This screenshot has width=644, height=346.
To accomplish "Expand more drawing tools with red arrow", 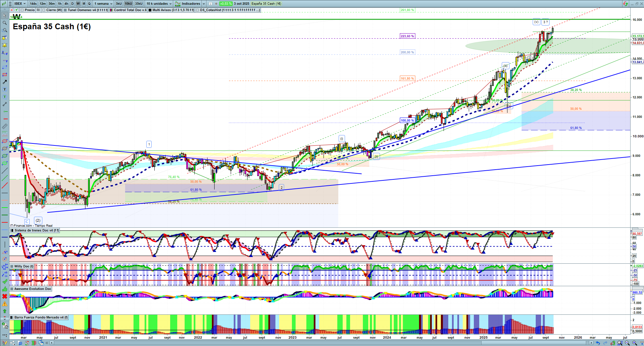I will [x=5, y=318].
